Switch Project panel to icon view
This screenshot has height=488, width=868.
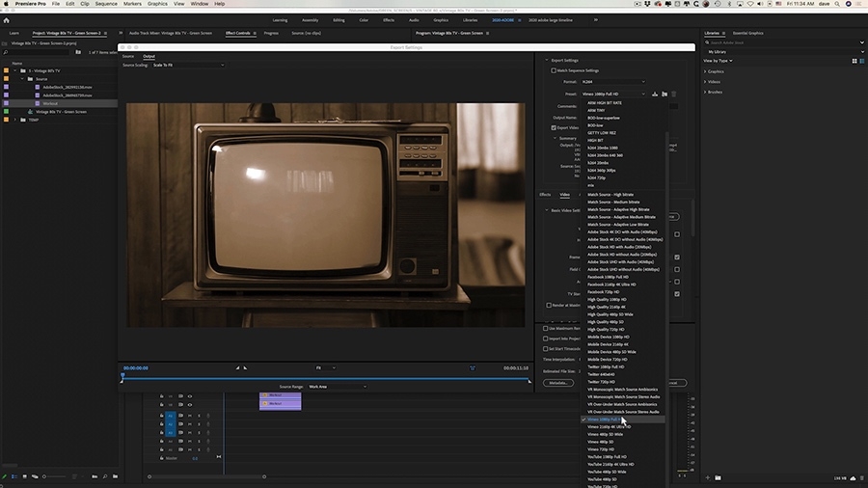pos(24,476)
